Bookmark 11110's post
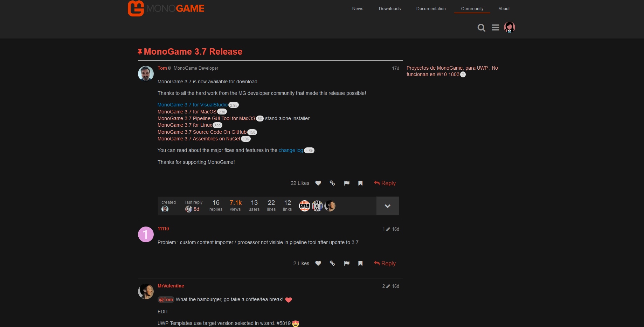 coord(360,263)
